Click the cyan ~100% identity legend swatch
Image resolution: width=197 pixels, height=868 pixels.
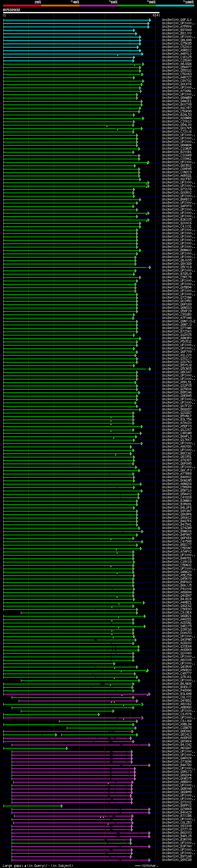(x=175, y=6)
